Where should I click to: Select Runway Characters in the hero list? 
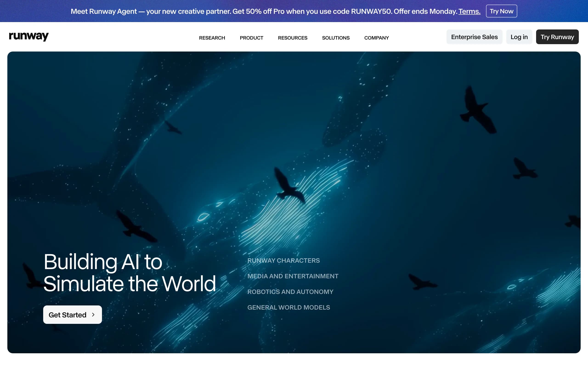284,260
